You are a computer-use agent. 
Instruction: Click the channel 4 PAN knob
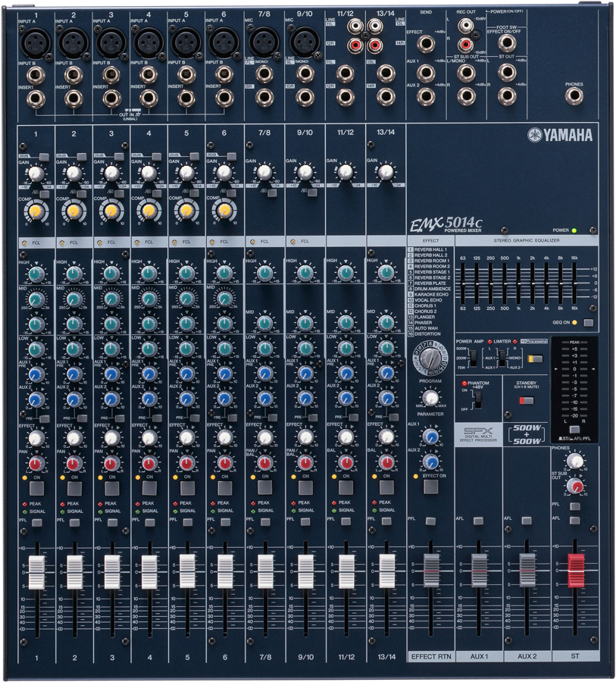click(x=149, y=463)
